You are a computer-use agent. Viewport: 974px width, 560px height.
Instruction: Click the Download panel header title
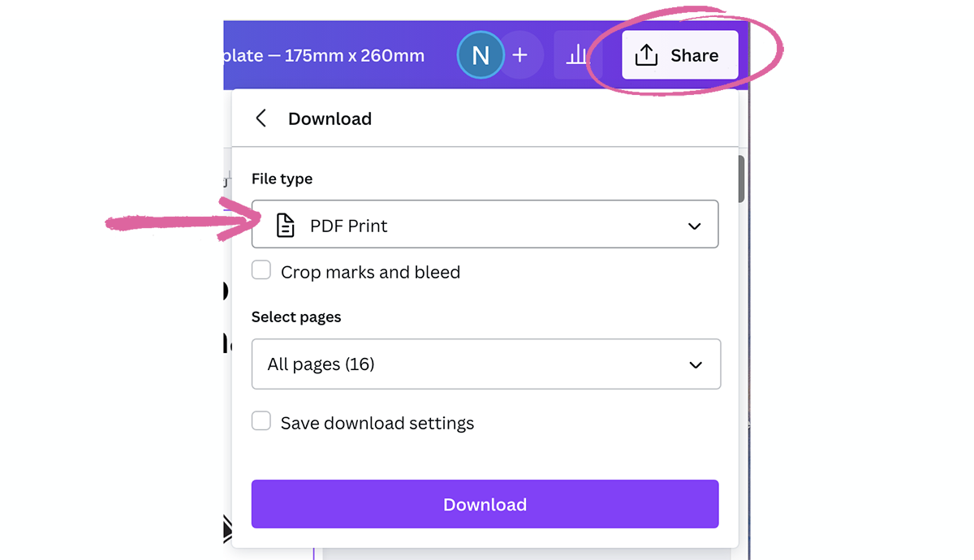(x=330, y=118)
